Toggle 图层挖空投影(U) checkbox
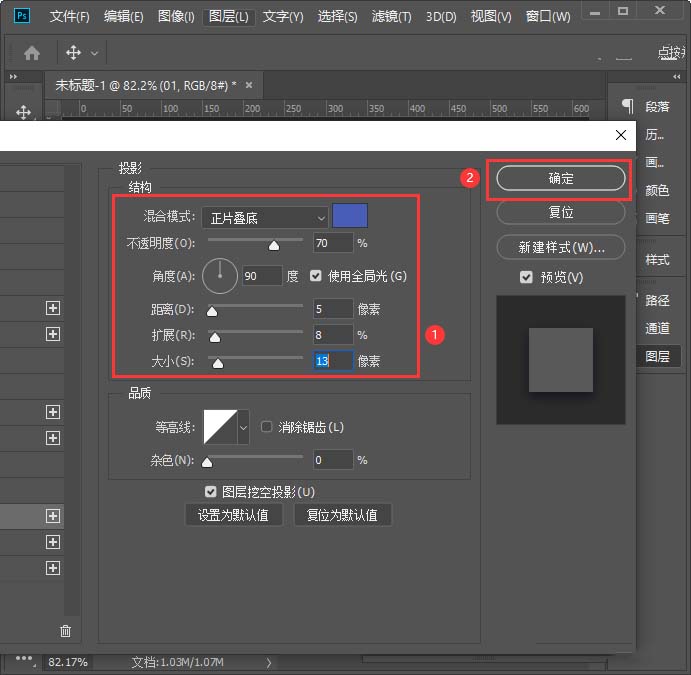 [x=211, y=492]
